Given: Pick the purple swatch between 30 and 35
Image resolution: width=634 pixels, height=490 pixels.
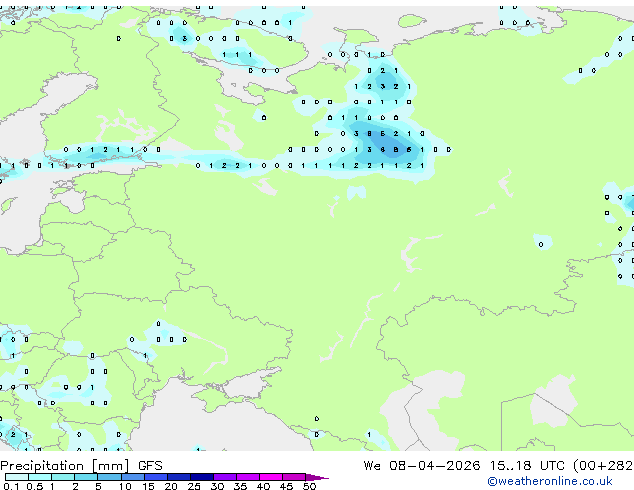Looking at the screenshot, I should point(225,477).
